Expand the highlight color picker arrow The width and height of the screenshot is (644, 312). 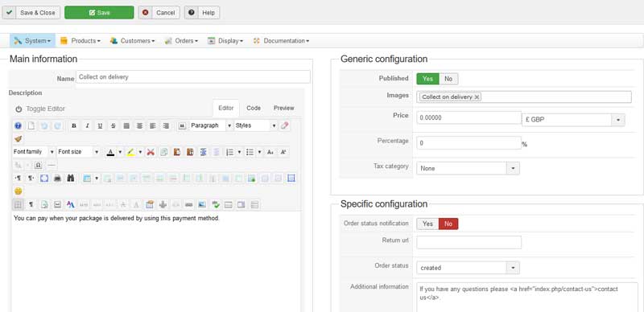[x=140, y=152]
